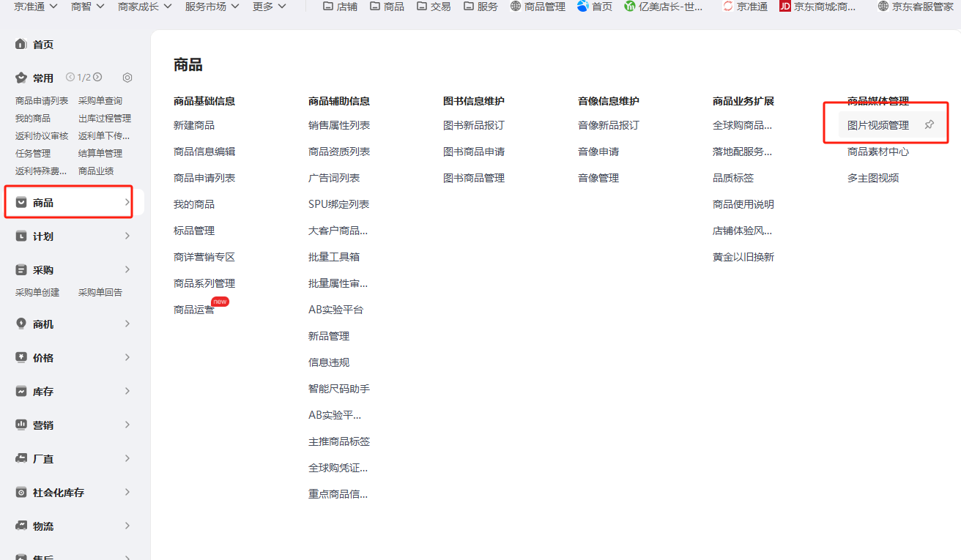Expand the 计划 sidebar menu chevron
The width and height of the screenshot is (961, 560).
coord(127,236)
